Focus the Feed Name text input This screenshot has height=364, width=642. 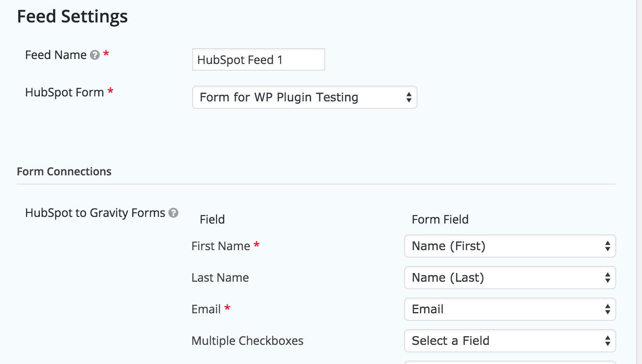[x=258, y=60]
